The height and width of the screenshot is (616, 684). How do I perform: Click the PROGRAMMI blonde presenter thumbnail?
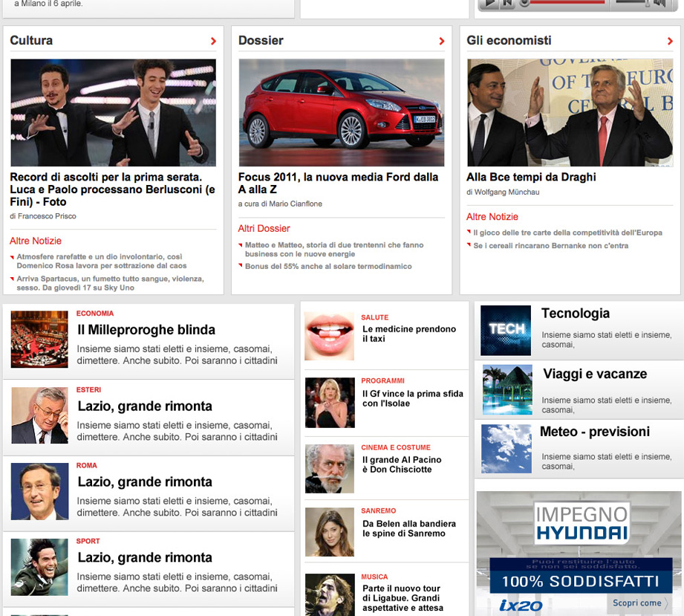[330, 403]
